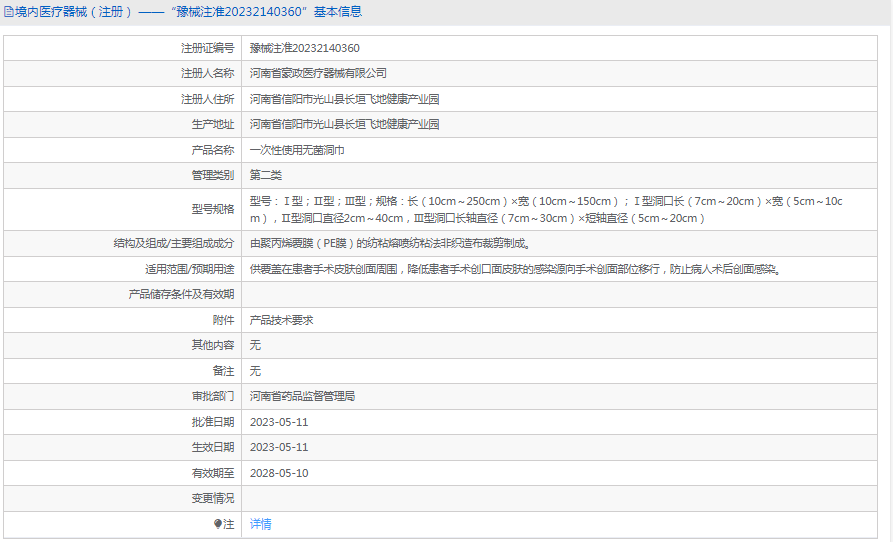The height and width of the screenshot is (542, 893).
Task: Select the approving department 河南省药品监督管理局
Action: click(x=302, y=396)
